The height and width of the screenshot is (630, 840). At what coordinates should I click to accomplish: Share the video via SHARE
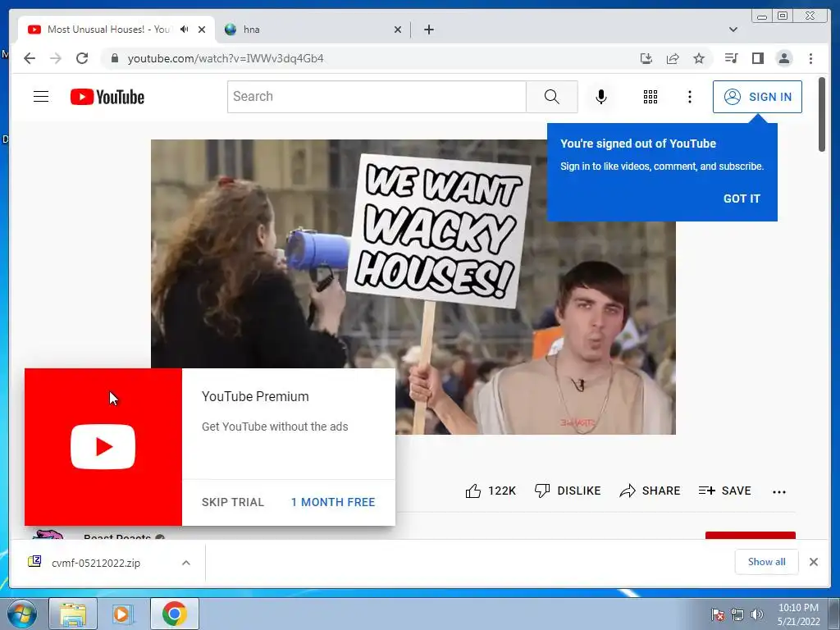point(650,491)
